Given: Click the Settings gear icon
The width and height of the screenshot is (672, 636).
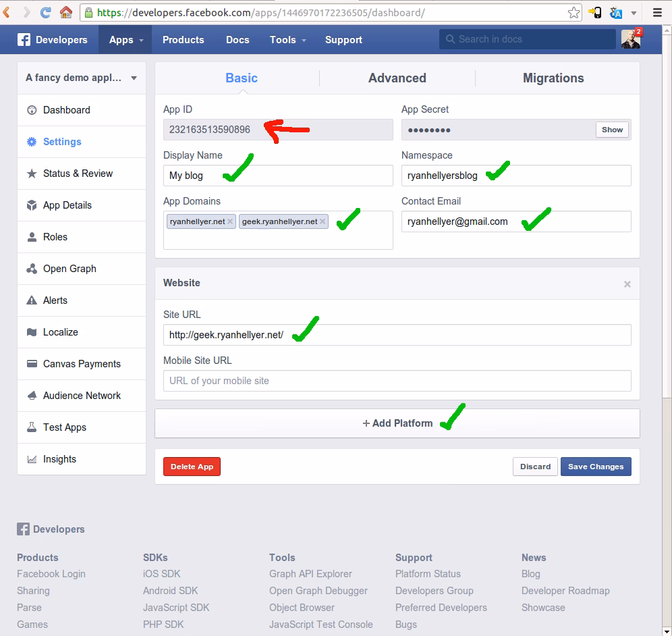Looking at the screenshot, I should 32,142.
